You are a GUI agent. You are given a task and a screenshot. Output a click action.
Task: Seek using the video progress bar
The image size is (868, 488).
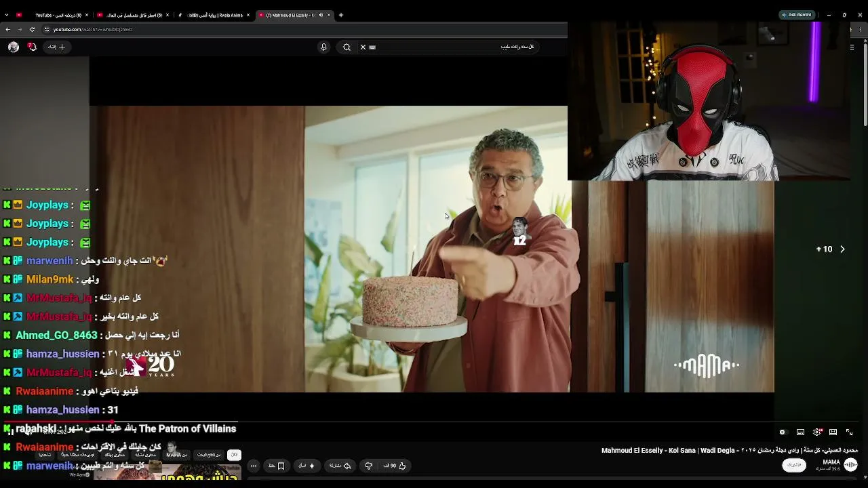[431, 422]
